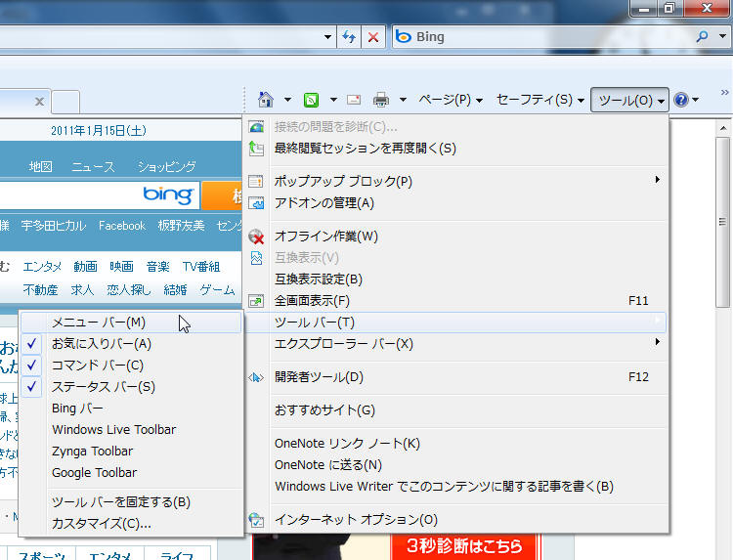Image resolution: width=733 pixels, height=560 pixels.
Task: Toggle ツール バーを固定する(B)
Action: [x=131, y=502]
